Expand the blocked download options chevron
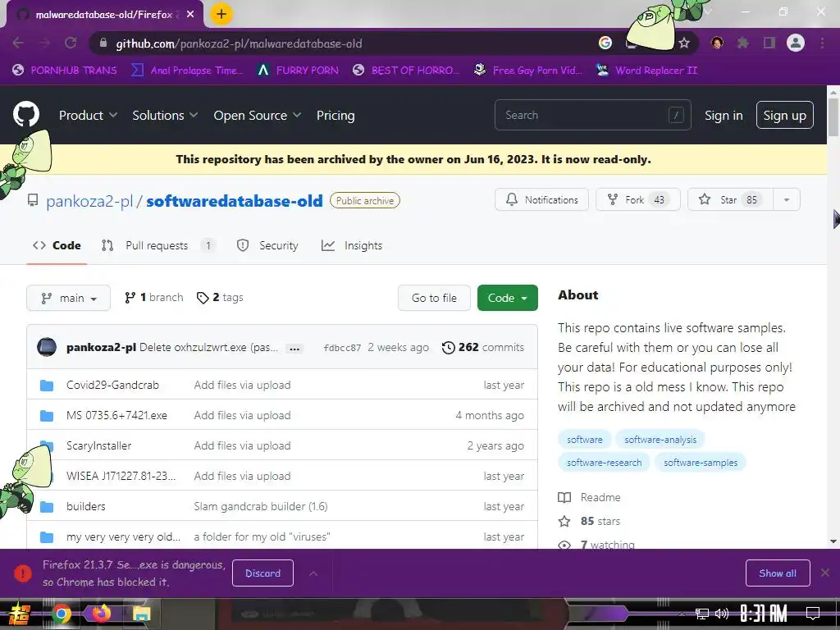840x630 pixels. tap(313, 573)
